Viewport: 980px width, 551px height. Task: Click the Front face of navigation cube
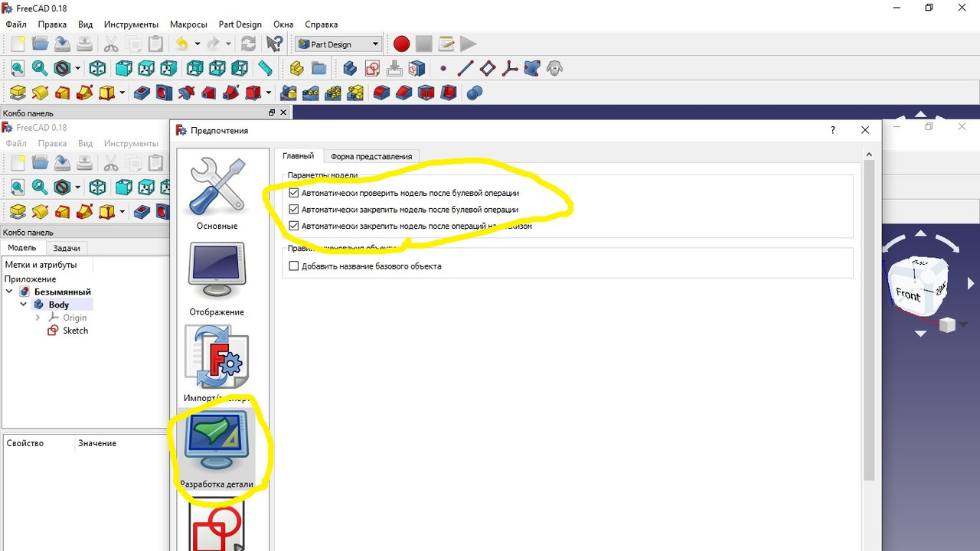909,294
